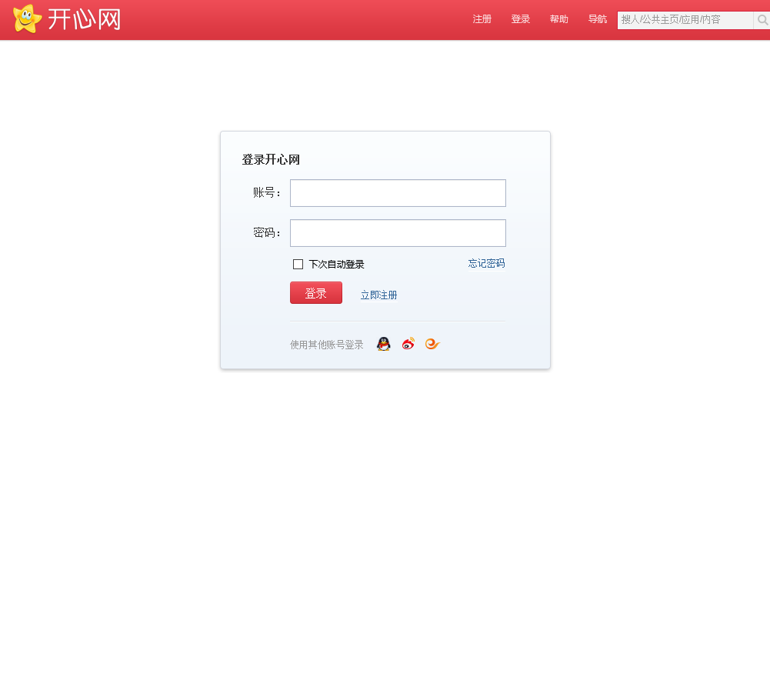The width and height of the screenshot is (770, 700).
Task: Focus the 账号 input field
Action: (x=398, y=193)
